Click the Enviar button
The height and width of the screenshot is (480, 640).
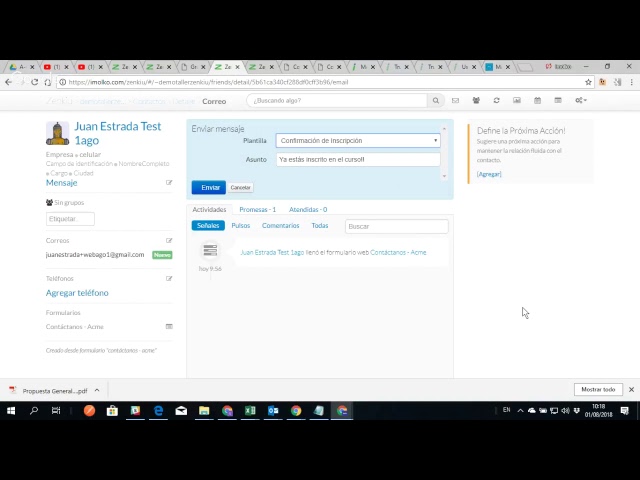pos(209,187)
